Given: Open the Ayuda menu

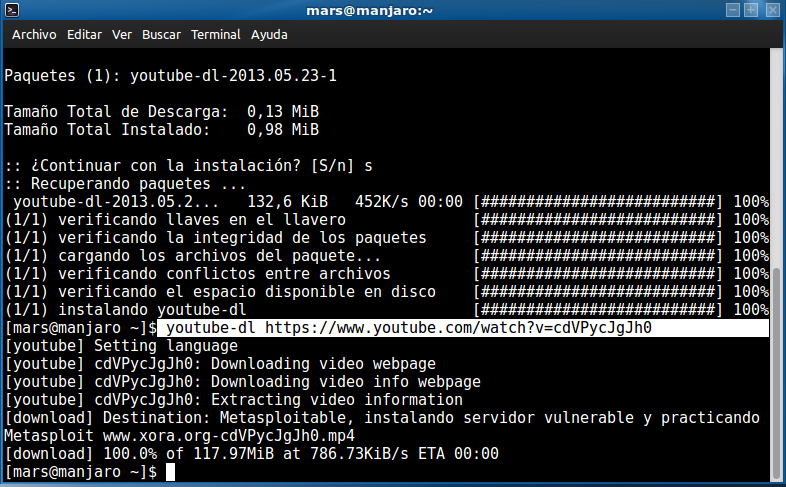Looking at the screenshot, I should (x=269, y=34).
